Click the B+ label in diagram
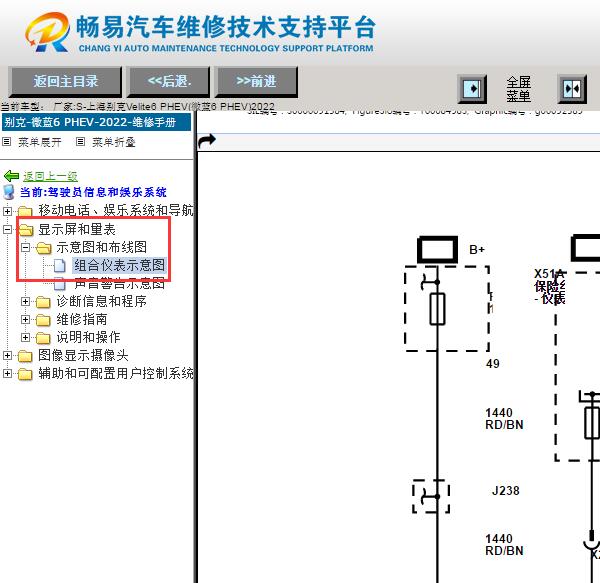The width and height of the screenshot is (600, 583). (x=477, y=250)
